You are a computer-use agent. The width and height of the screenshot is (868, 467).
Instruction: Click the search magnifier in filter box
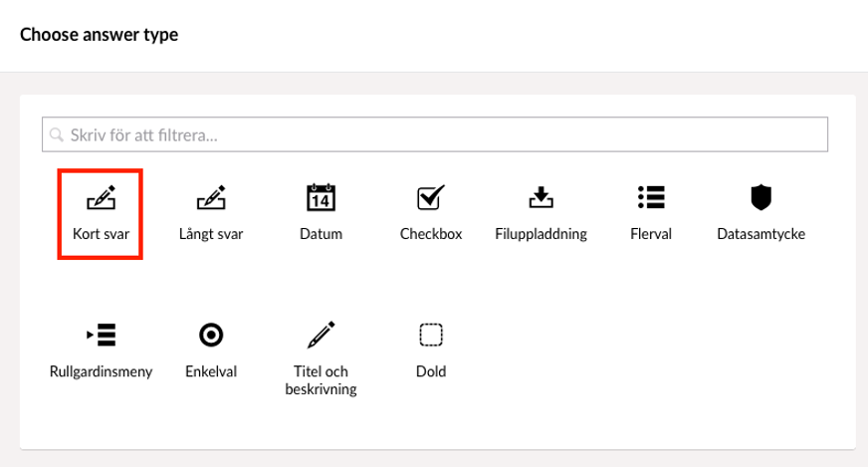[57, 134]
